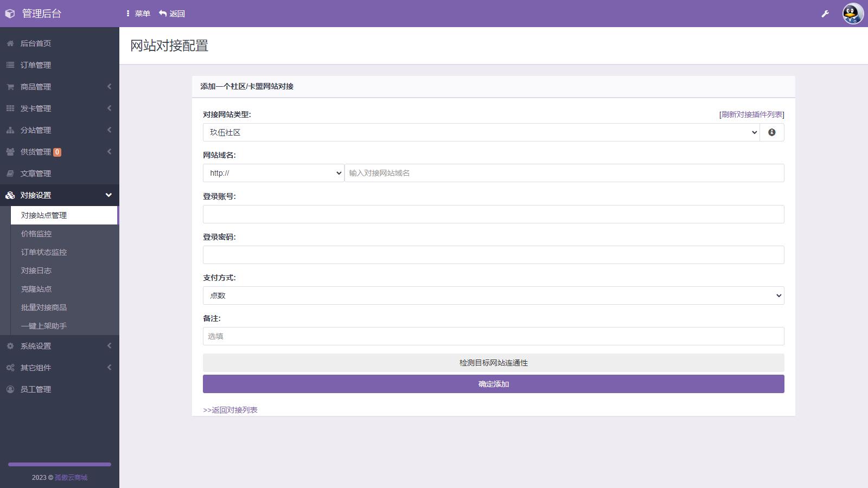Expand the 系统设置 sidebar menu

click(x=60, y=346)
